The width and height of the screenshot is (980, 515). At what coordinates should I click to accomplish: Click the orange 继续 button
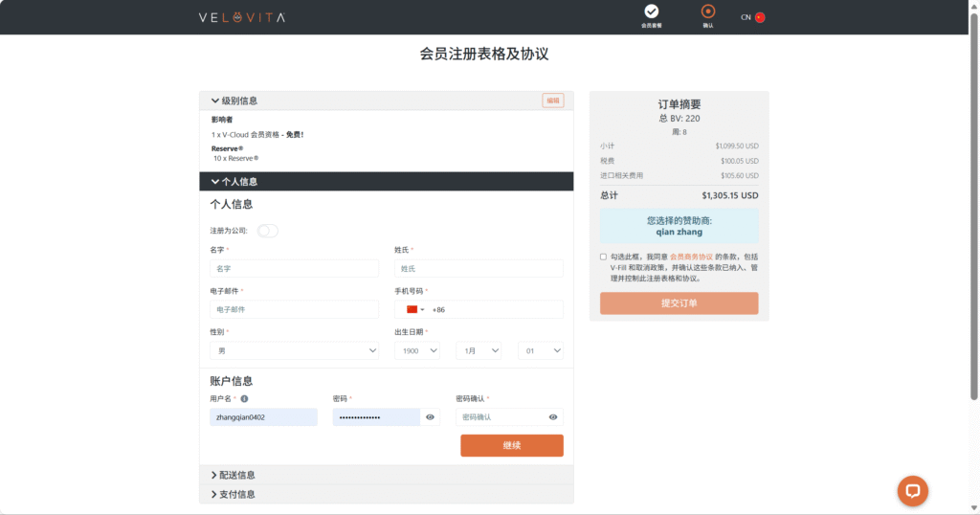(511, 445)
